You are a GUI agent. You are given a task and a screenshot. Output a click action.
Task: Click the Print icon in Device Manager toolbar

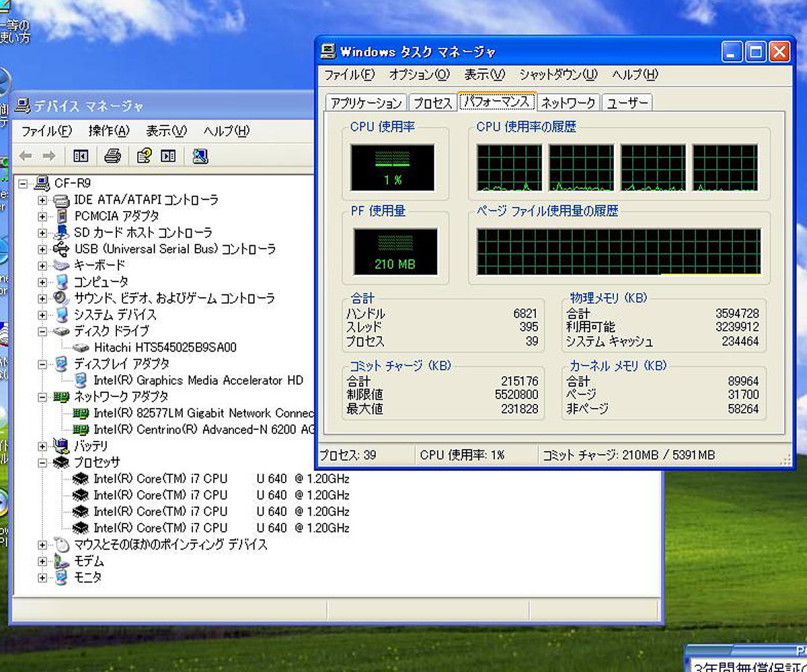click(x=112, y=155)
